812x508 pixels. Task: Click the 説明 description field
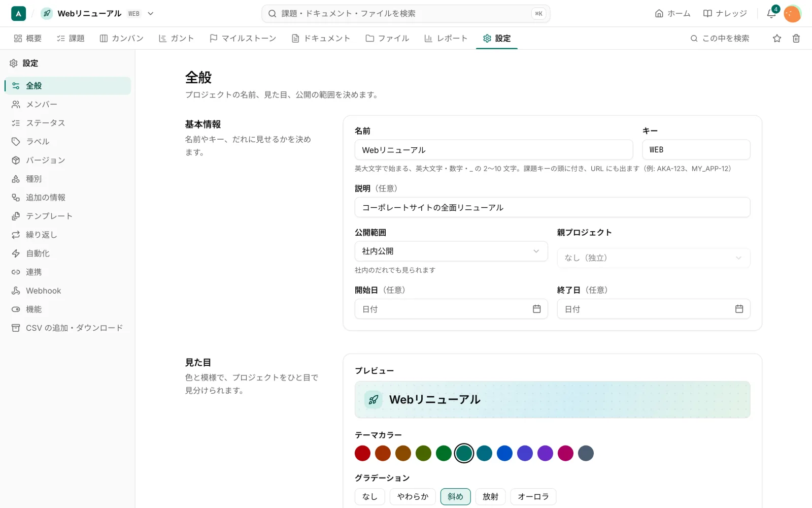point(552,207)
